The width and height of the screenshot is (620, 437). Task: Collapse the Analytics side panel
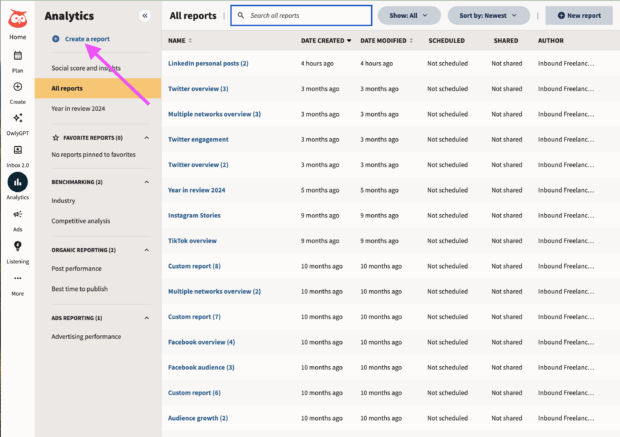[144, 16]
